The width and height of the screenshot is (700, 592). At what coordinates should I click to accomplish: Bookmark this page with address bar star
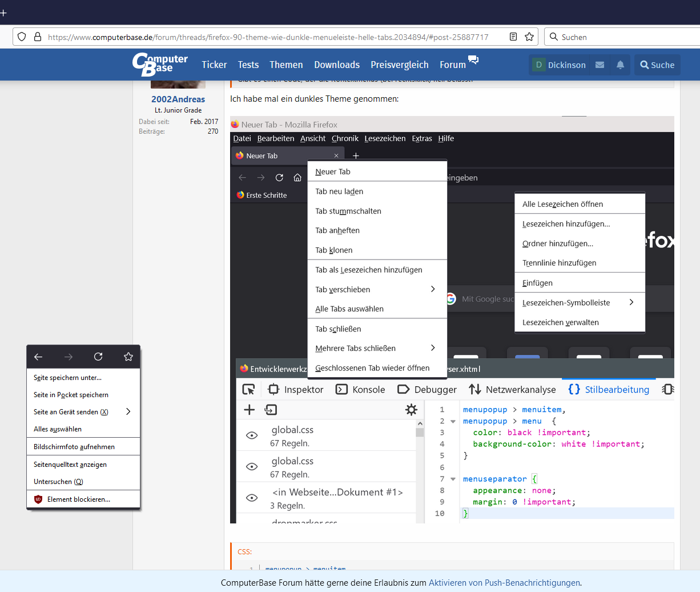pos(529,37)
